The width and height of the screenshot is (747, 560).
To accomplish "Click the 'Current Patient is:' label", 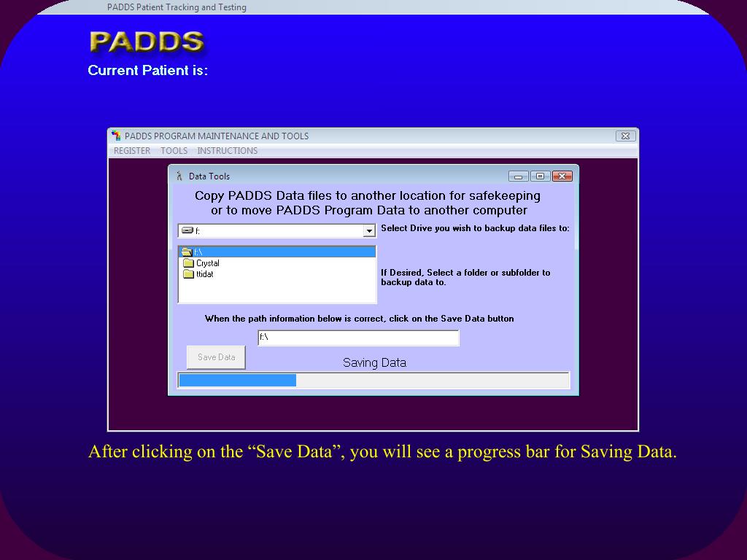I will (147, 71).
